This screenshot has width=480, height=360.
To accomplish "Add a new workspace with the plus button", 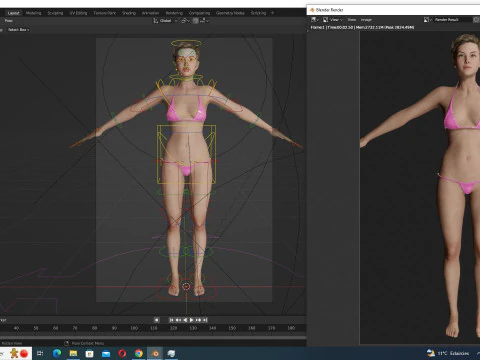I will click(x=272, y=13).
